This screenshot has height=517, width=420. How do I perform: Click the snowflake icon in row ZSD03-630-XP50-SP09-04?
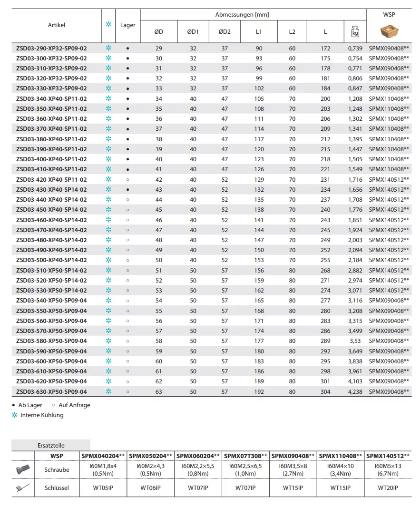tap(108, 391)
